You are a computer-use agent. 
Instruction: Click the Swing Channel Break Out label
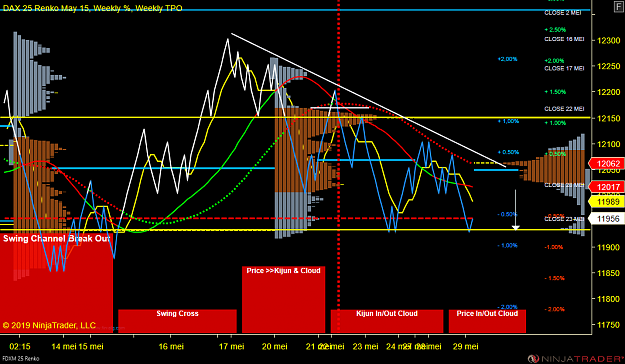[56, 239]
